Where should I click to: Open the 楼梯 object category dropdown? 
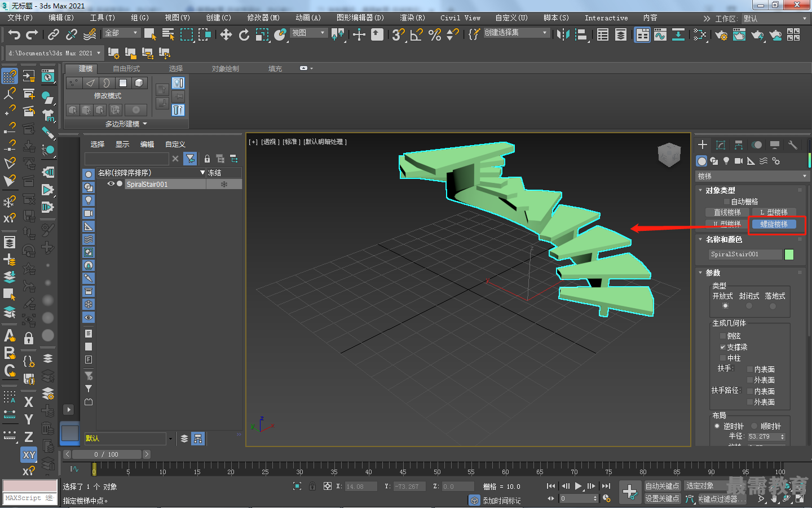coord(752,176)
